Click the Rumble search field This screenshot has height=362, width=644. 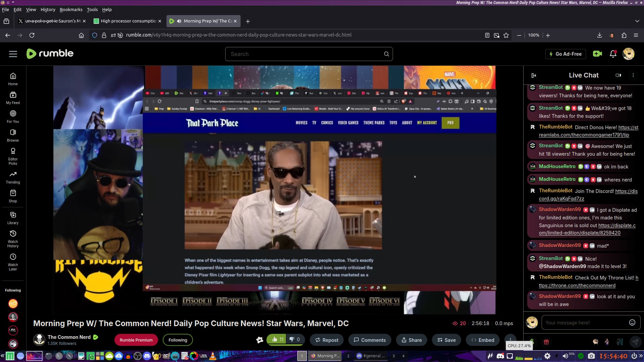coord(305,54)
